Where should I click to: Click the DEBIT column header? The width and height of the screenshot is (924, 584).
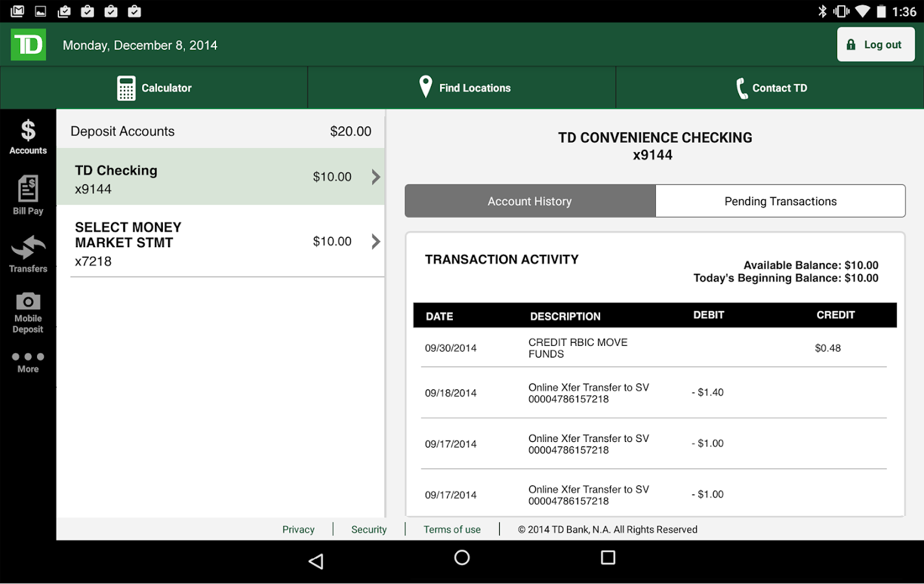709,315
